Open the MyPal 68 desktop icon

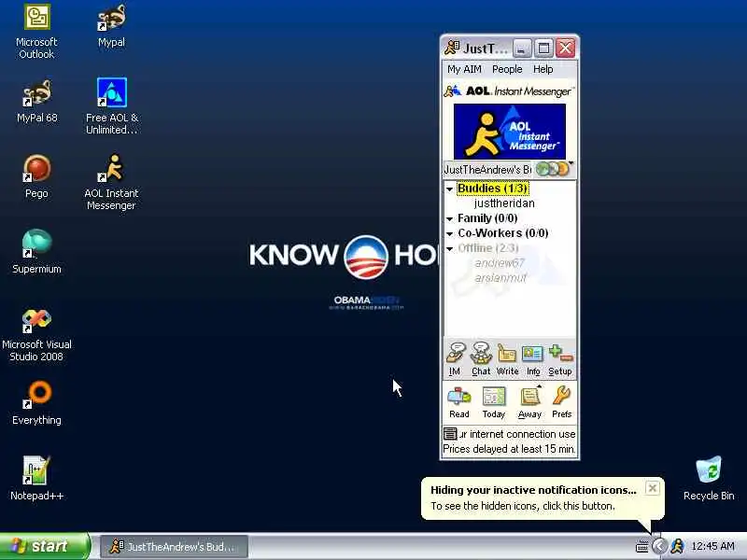click(x=36, y=102)
